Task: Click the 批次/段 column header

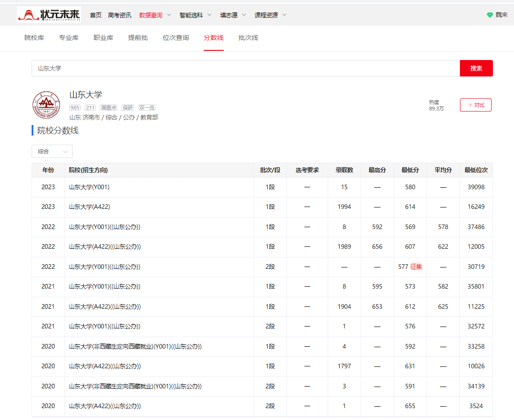Action: click(270, 170)
